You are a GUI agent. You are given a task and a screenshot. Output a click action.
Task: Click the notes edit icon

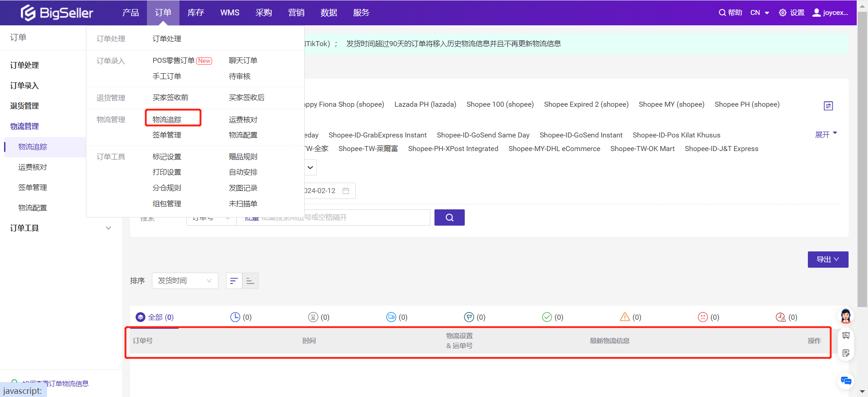coord(846,353)
